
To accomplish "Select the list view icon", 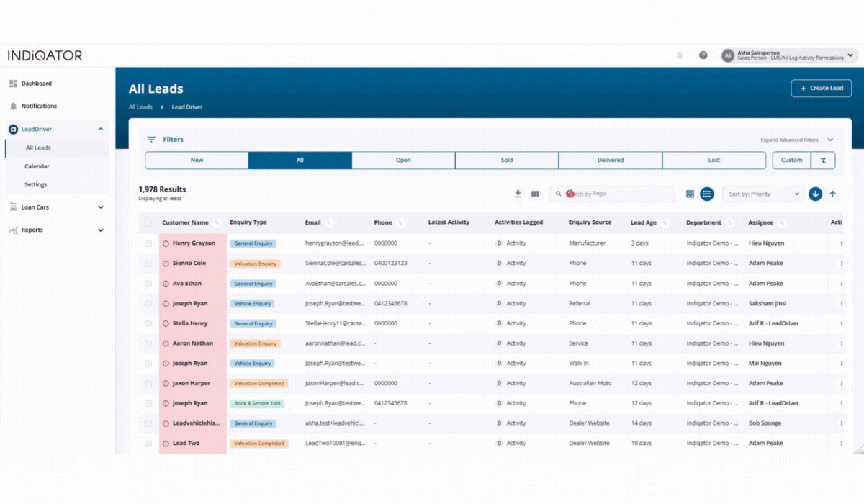I will [707, 194].
